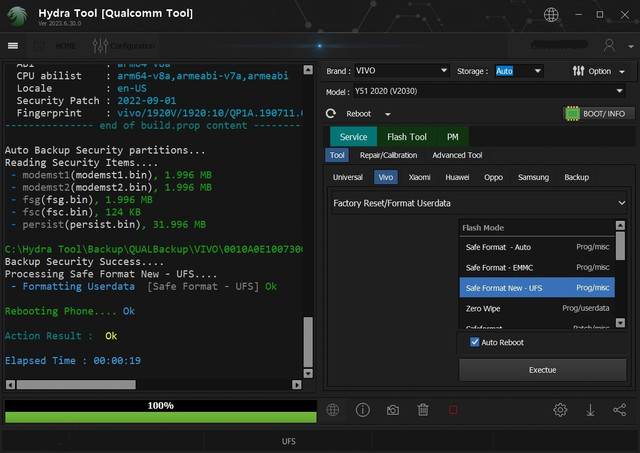Viewport: 640px width, 453px height.
Task: Choose the Universal brand tab
Action: 347,177
